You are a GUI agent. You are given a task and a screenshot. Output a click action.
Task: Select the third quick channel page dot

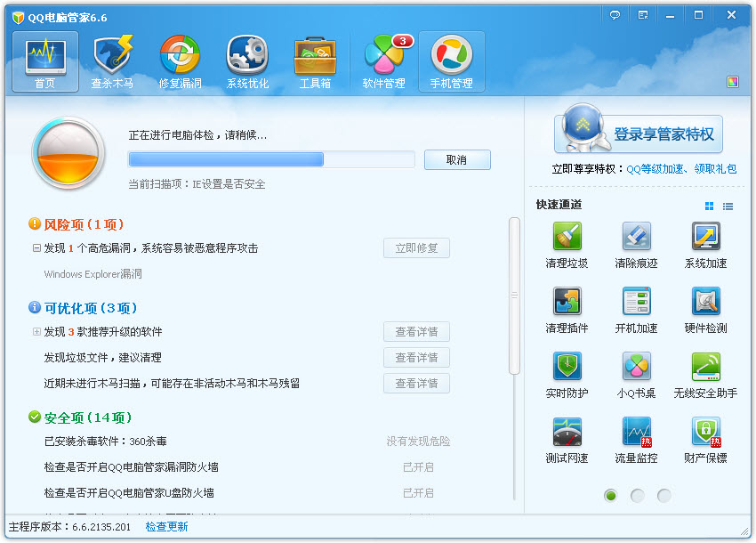tap(664, 496)
